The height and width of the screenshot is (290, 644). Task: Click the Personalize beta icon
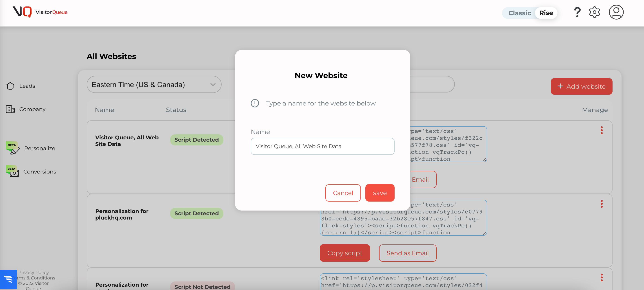pos(13,148)
